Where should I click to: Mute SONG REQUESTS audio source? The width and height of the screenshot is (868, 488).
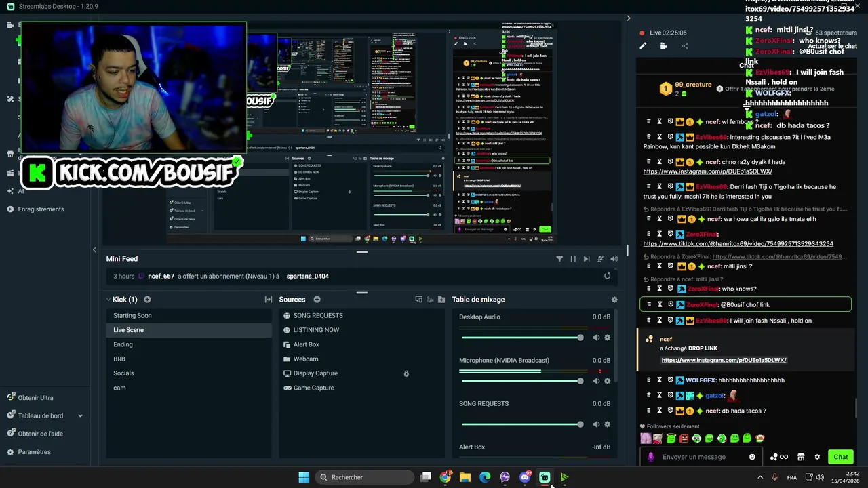point(596,424)
